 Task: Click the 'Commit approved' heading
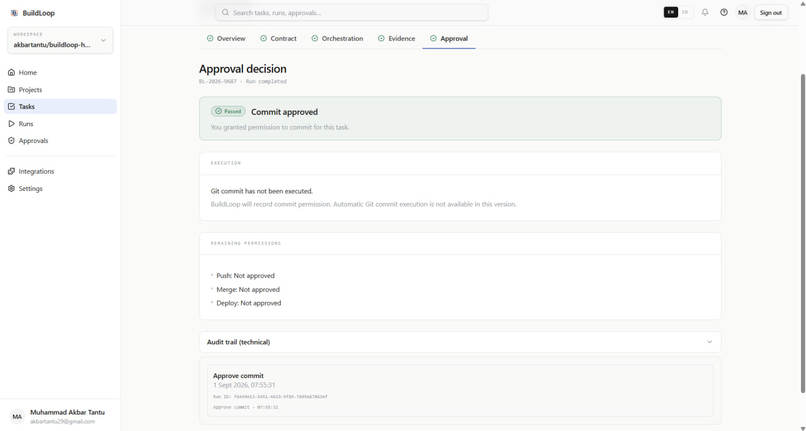point(284,112)
